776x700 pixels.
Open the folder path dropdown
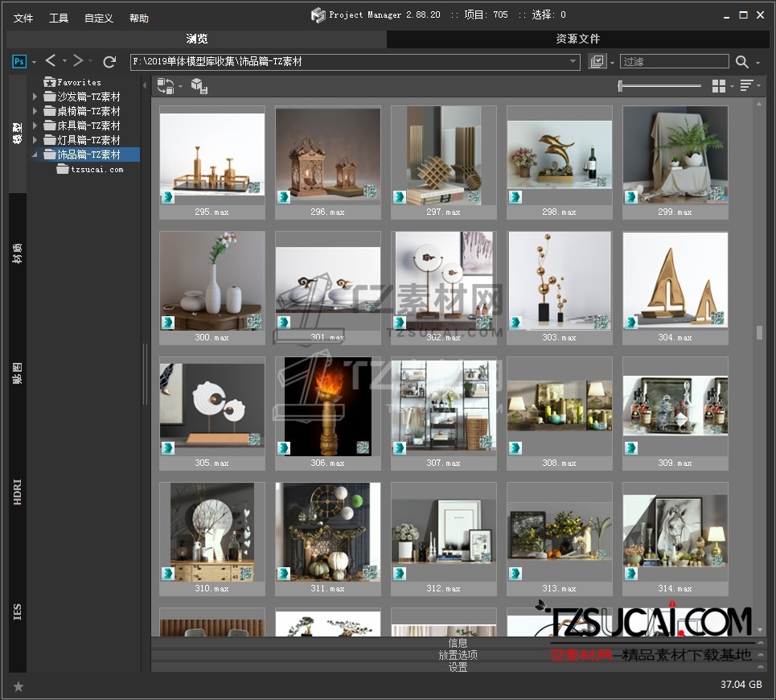pos(573,61)
